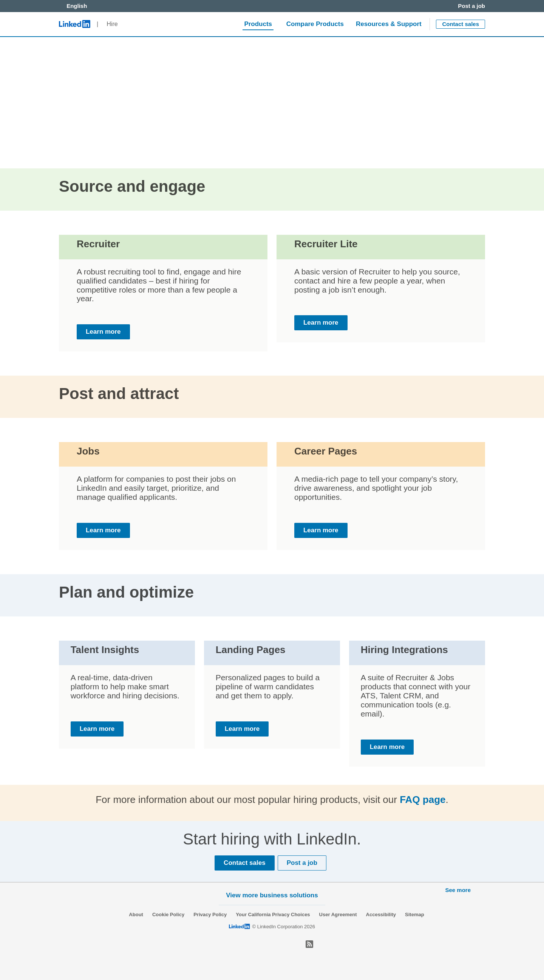Click Learn more under Hiring Integrations

point(387,747)
